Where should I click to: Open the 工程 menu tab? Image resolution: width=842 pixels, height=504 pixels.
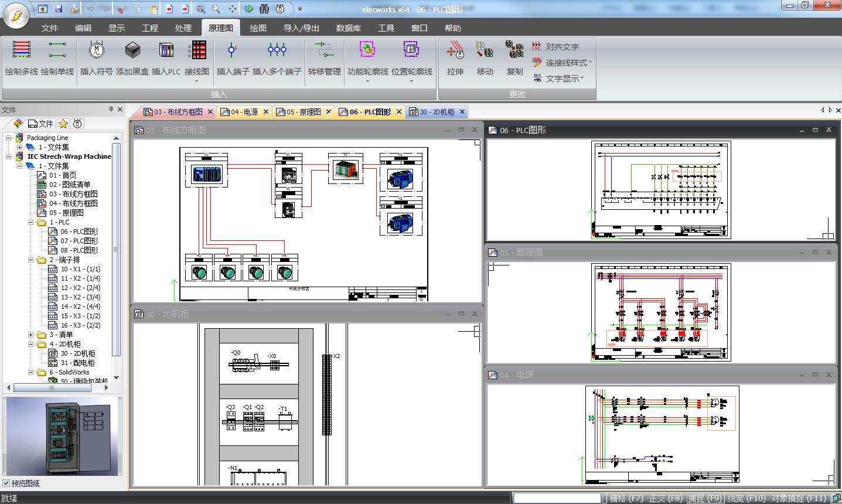[x=150, y=28]
